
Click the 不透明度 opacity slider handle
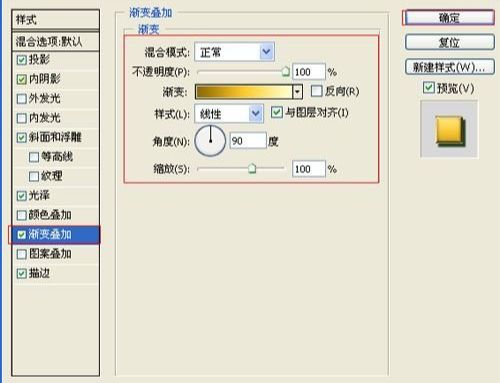tap(286, 71)
